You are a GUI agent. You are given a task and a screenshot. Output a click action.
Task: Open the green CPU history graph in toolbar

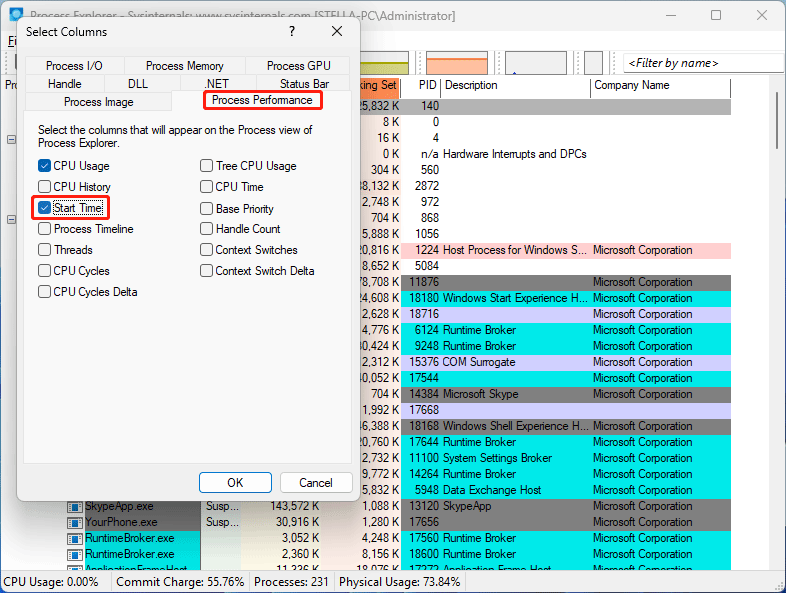pyautogui.click(x=384, y=63)
